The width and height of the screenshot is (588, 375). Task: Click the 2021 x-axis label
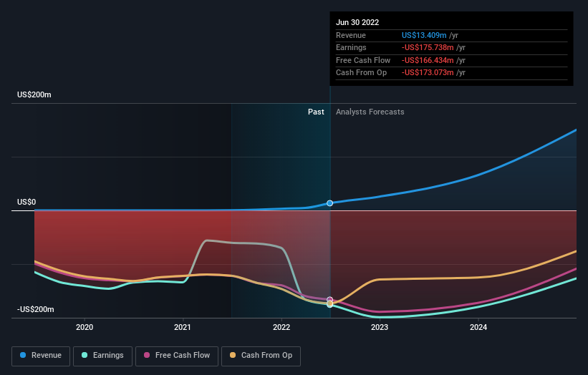(x=183, y=328)
